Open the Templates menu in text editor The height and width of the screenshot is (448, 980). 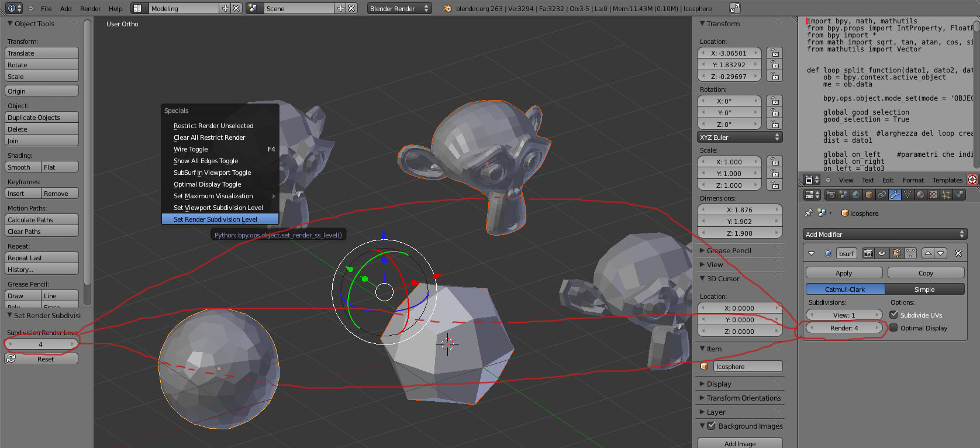947,180
